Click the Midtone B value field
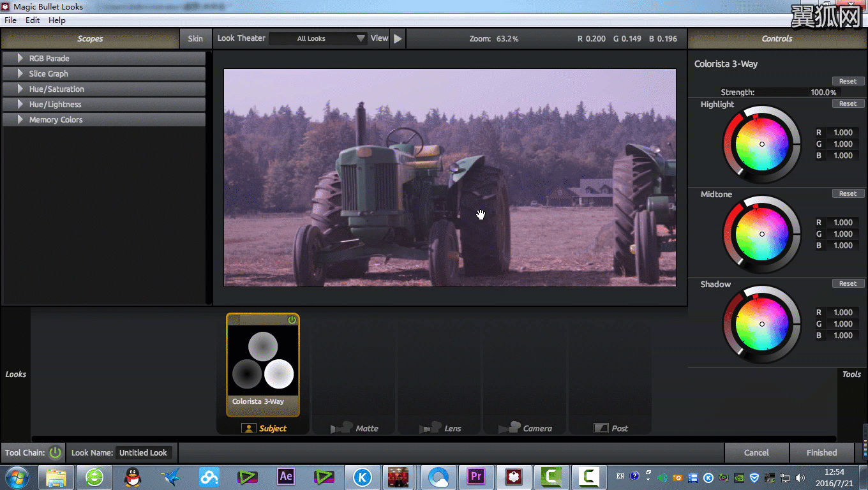Image resolution: width=868 pixels, height=490 pixels. (x=842, y=246)
